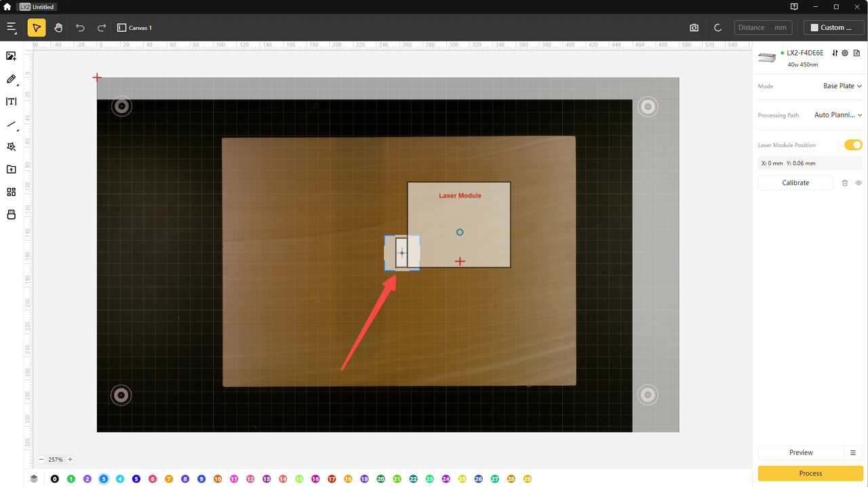868x487 pixels.
Task: Select the line drawing tool
Action: (x=11, y=125)
